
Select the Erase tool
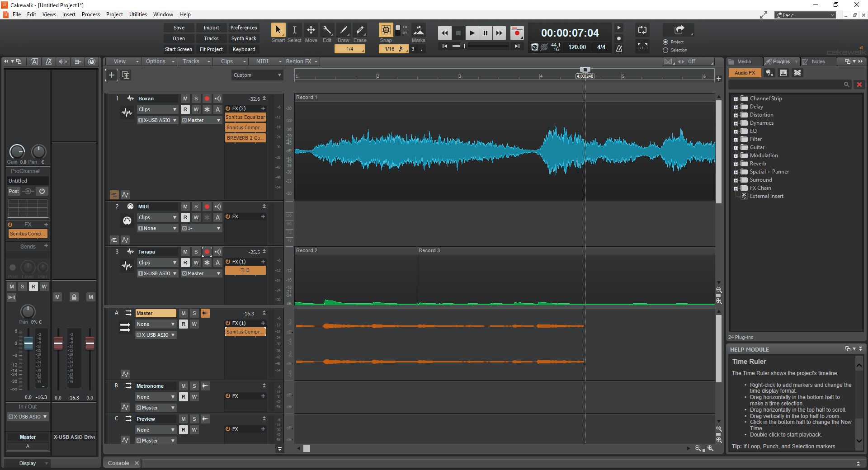tap(360, 30)
